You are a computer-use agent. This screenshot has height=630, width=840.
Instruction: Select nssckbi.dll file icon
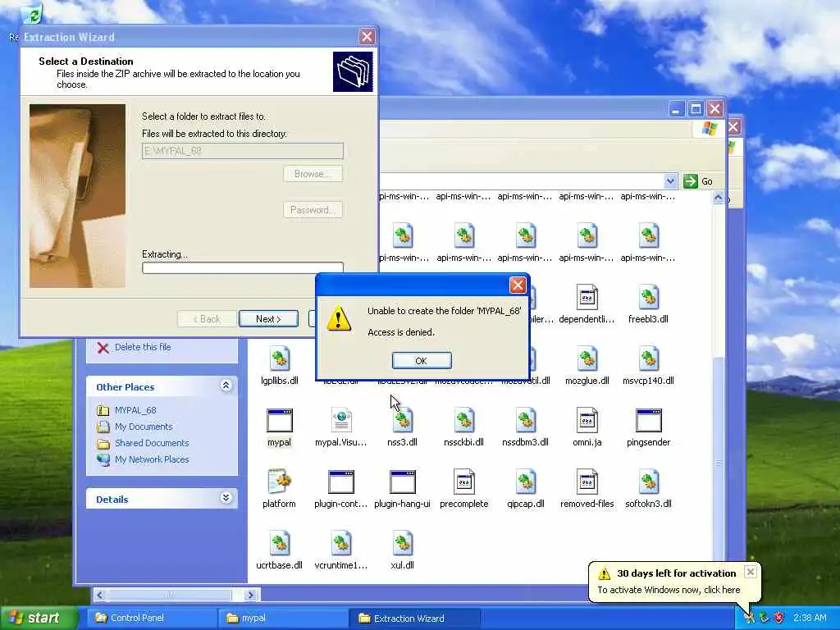point(464,421)
